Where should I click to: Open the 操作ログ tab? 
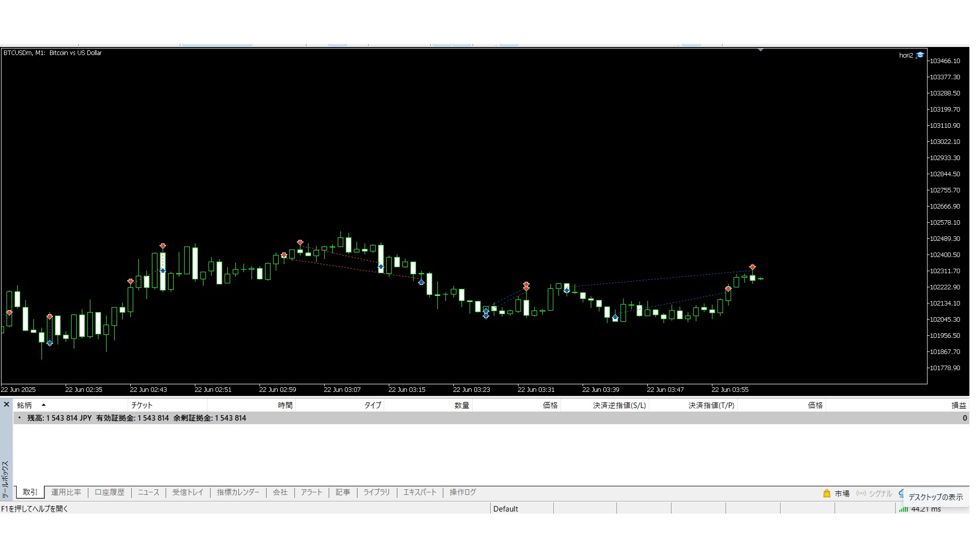[x=462, y=492]
